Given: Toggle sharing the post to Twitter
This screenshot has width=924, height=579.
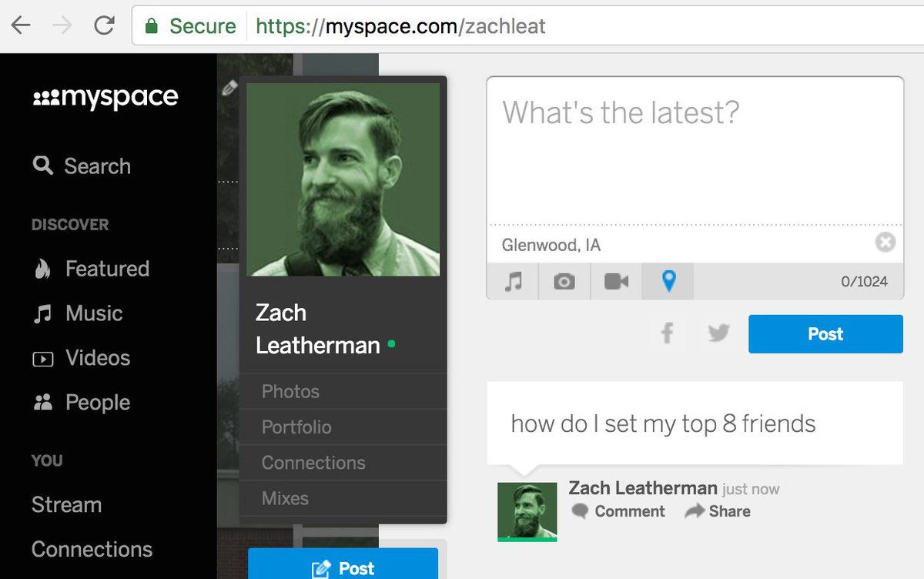Looking at the screenshot, I should tap(718, 333).
